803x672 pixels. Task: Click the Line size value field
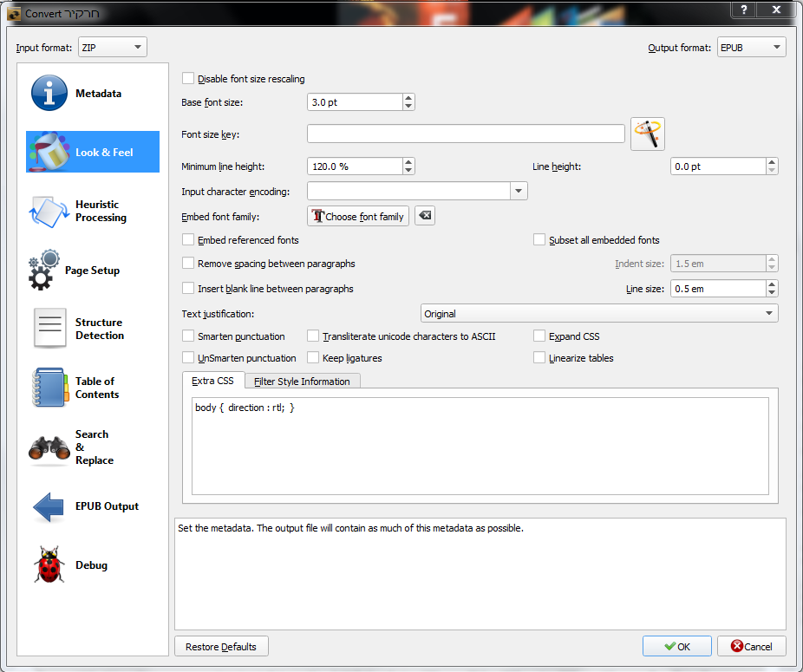coord(719,289)
